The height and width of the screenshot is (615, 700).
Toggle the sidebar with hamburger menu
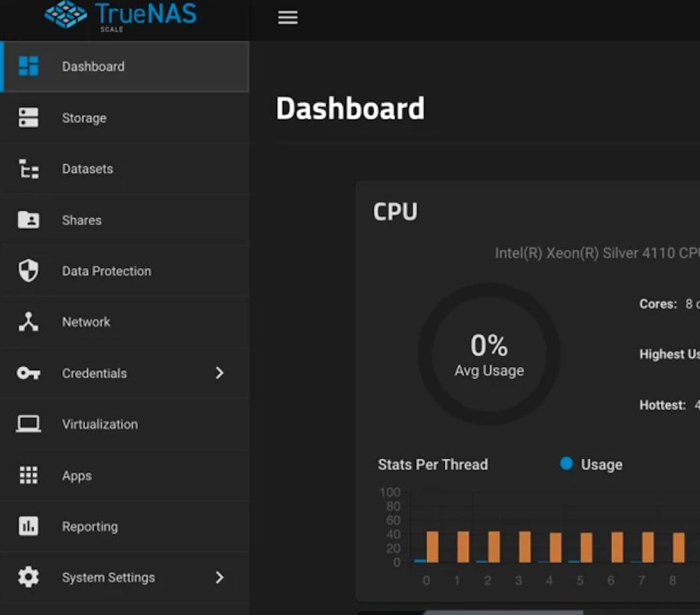(x=288, y=18)
